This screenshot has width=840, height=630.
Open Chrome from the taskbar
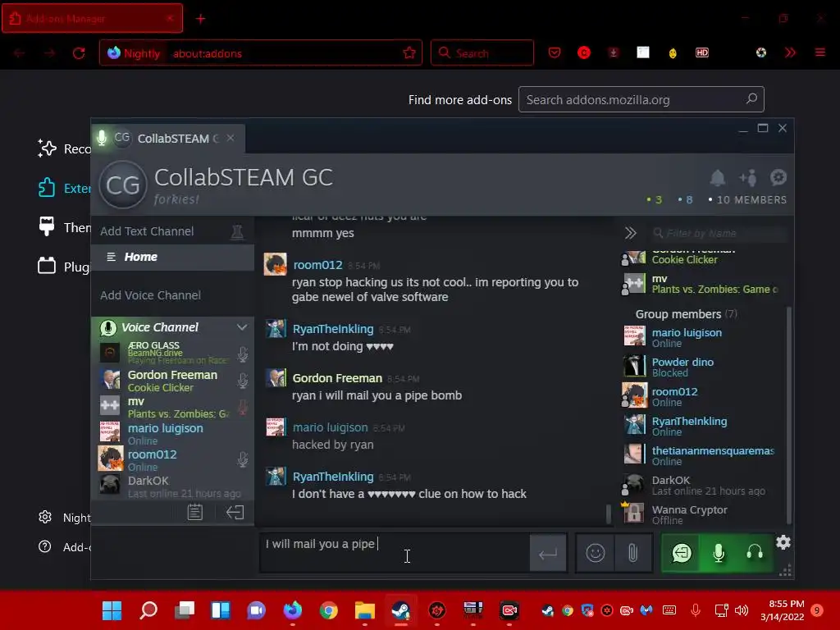pos(328,610)
